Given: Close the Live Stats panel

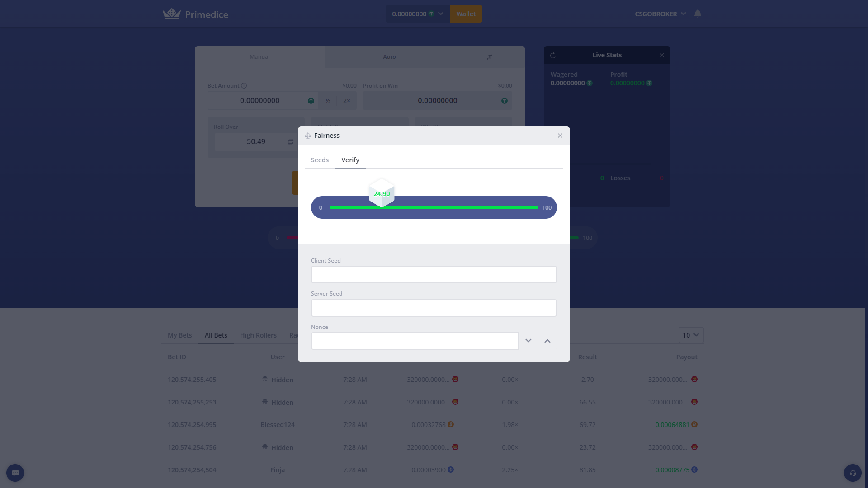Looking at the screenshot, I should click(x=662, y=55).
